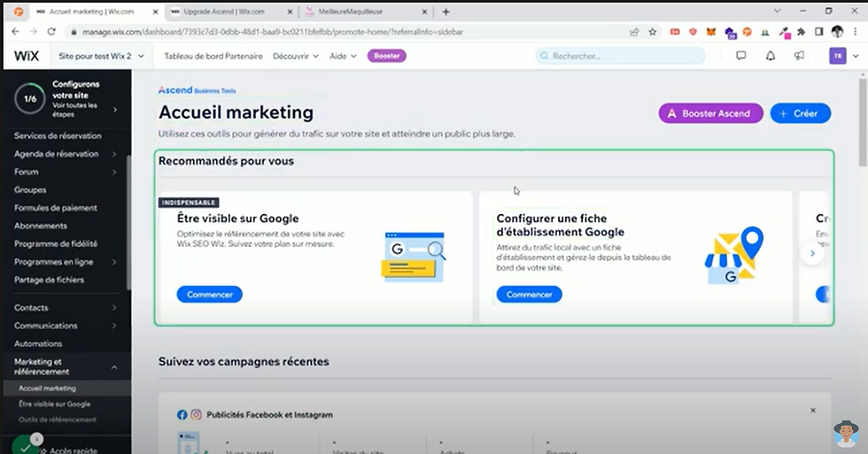The image size is (868, 454).
Task: Open Programme de fidélité
Action: [56, 244]
